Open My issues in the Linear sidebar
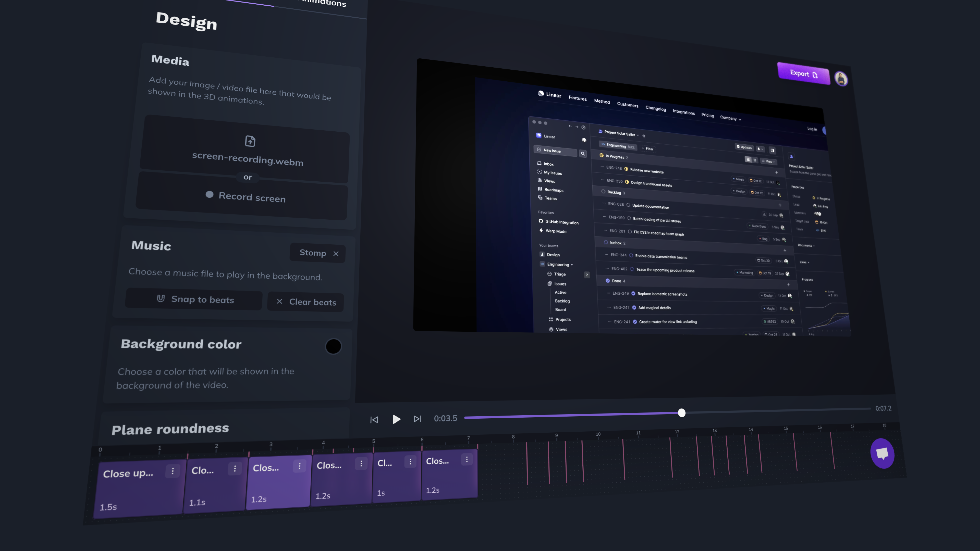 [x=549, y=173]
